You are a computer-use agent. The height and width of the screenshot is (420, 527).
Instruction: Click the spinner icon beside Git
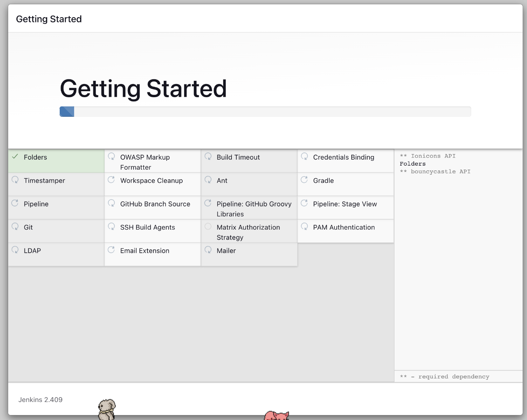(15, 226)
